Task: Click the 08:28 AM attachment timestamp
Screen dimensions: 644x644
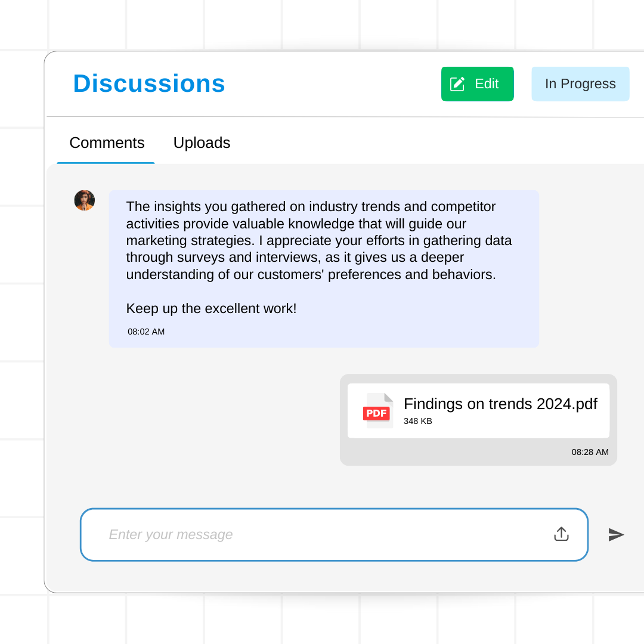Action: coord(590,452)
